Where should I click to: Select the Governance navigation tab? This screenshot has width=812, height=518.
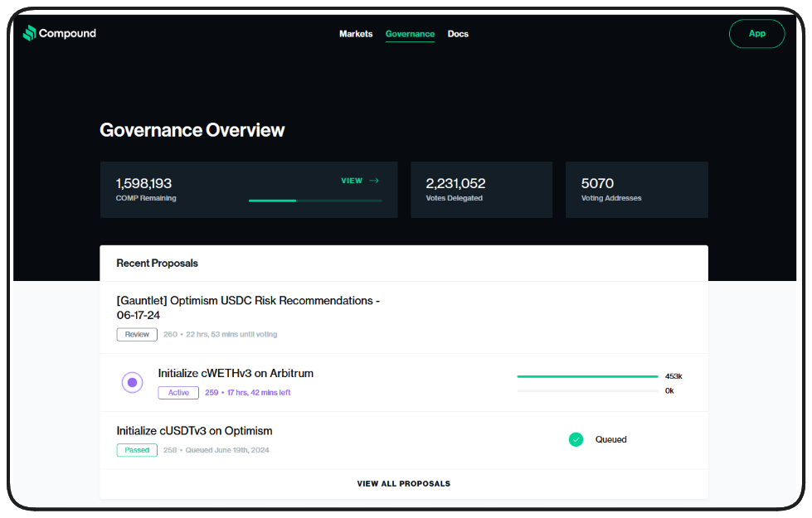click(x=410, y=34)
